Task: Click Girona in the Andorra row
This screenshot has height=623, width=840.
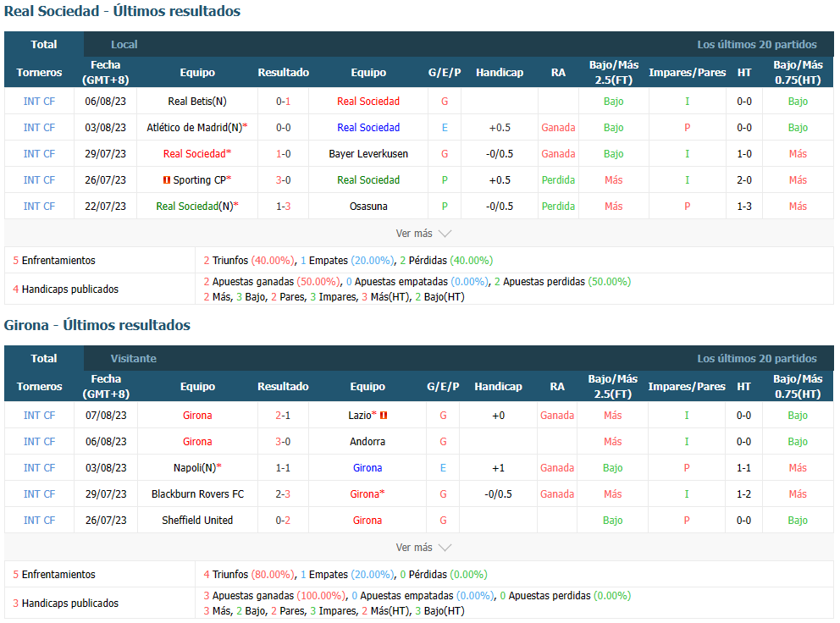Action: point(197,441)
